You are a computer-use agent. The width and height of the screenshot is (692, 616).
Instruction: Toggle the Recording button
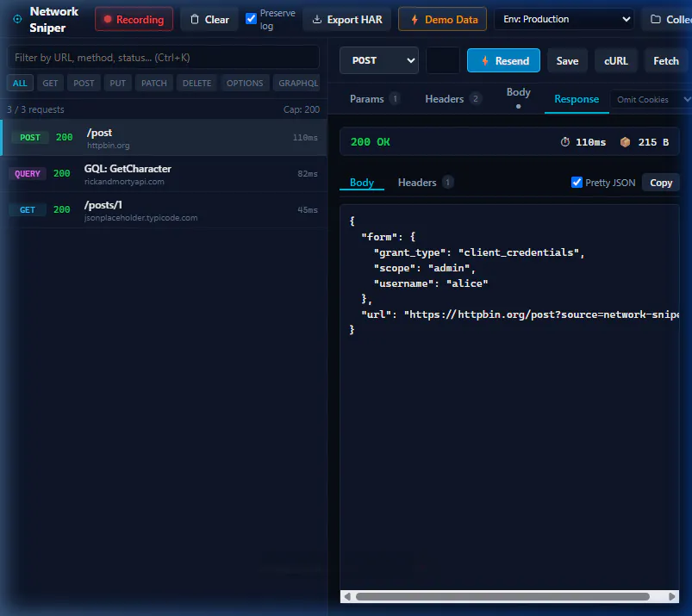tap(134, 19)
